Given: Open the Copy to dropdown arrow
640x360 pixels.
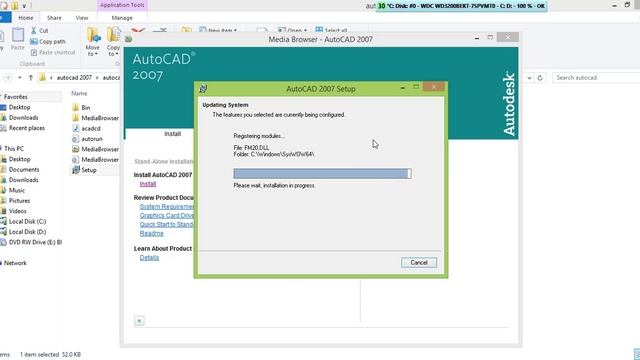Looking at the screenshot, I should [117, 54].
